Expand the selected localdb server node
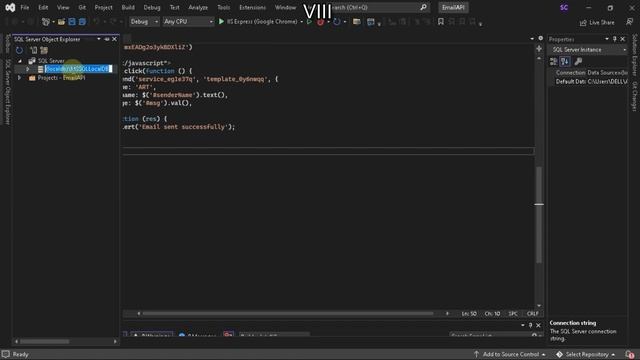The image size is (640, 360). (28, 69)
